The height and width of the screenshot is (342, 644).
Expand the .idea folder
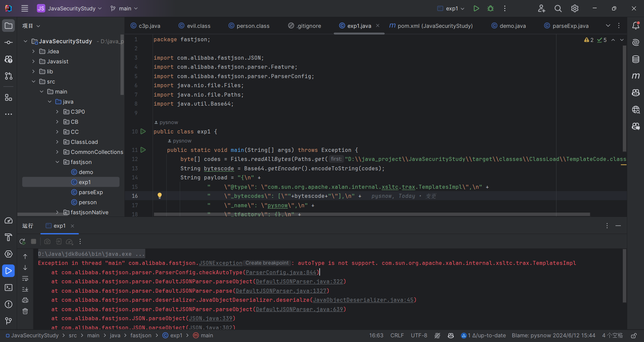[x=33, y=51]
